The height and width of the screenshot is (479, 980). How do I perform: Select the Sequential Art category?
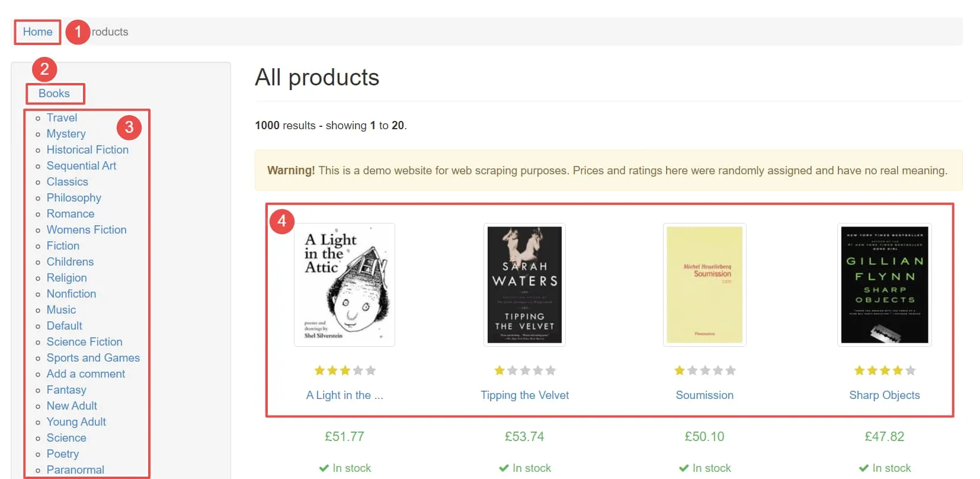[81, 166]
